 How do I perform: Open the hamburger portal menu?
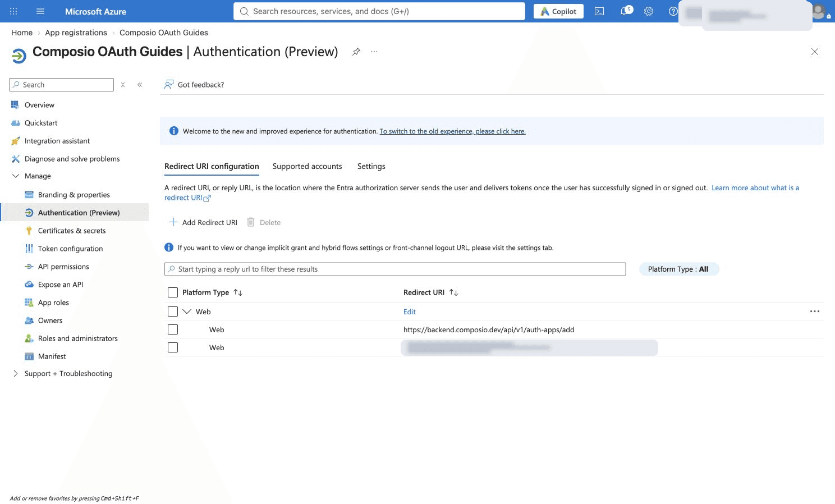pos(40,11)
